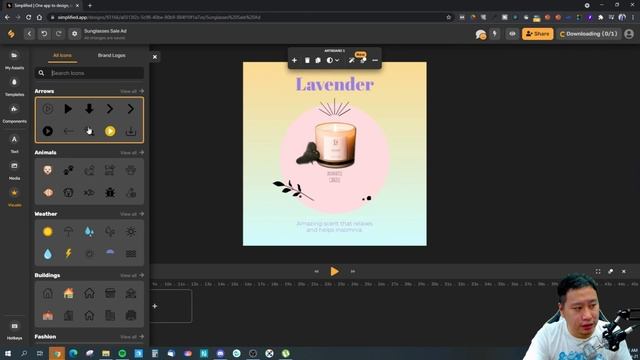640x360 pixels.
Task: Insert the solid down arrow icon
Action: 89,109
